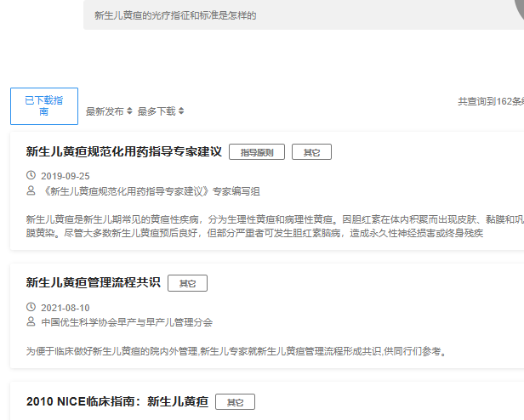The width and height of the screenshot is (524, 420).
Task: Open 新生儿黄疸管理流程共识 guideline
Action: click(x=93, y=283)
